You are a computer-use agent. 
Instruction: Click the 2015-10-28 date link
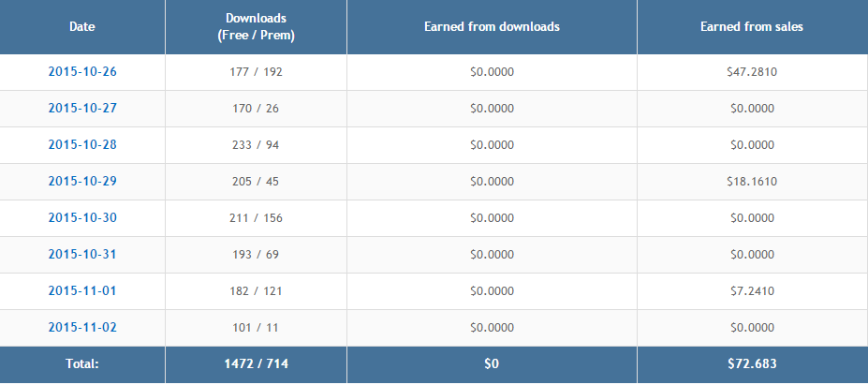coord(82,144)
